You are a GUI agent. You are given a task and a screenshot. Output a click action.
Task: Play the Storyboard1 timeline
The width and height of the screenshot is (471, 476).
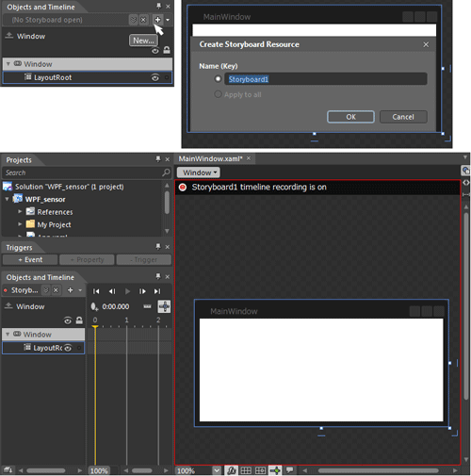click(127, 291)
